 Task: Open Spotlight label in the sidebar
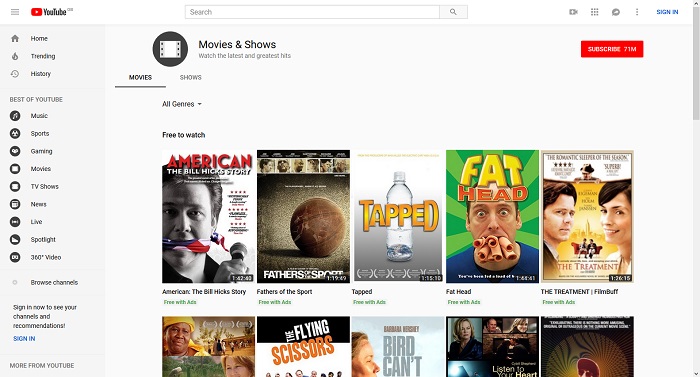(x=43, y=239)
